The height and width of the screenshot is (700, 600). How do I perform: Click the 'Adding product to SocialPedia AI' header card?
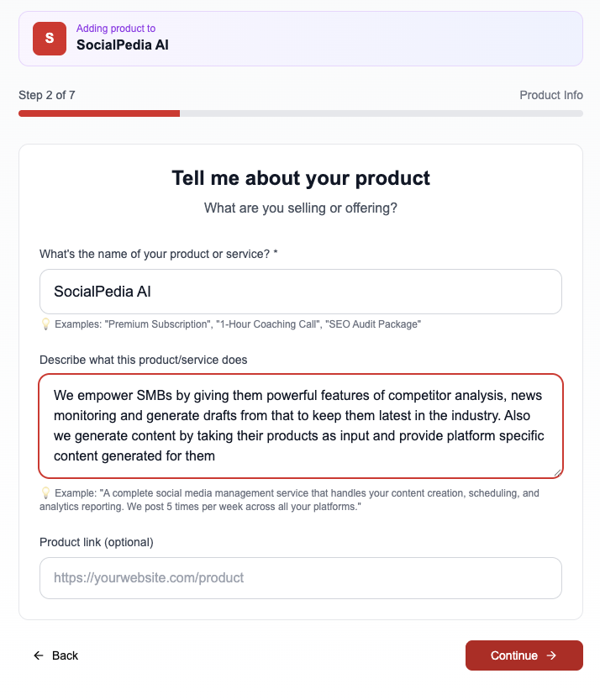[300, 39]
